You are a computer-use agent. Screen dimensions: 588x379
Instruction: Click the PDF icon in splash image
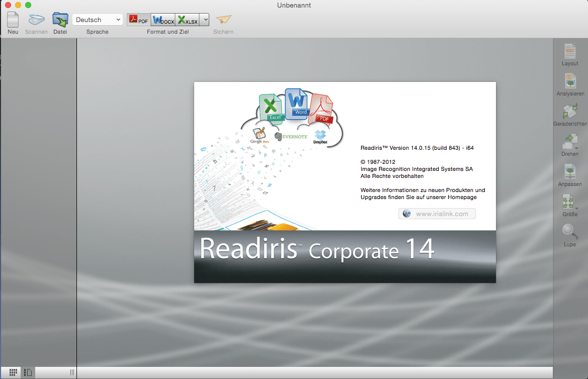321,109
